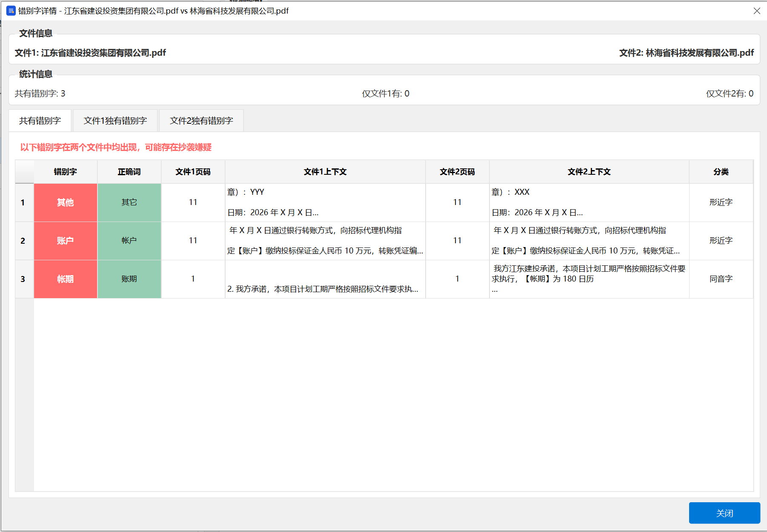Click the 分类 column header

click(x=721, y=172)
